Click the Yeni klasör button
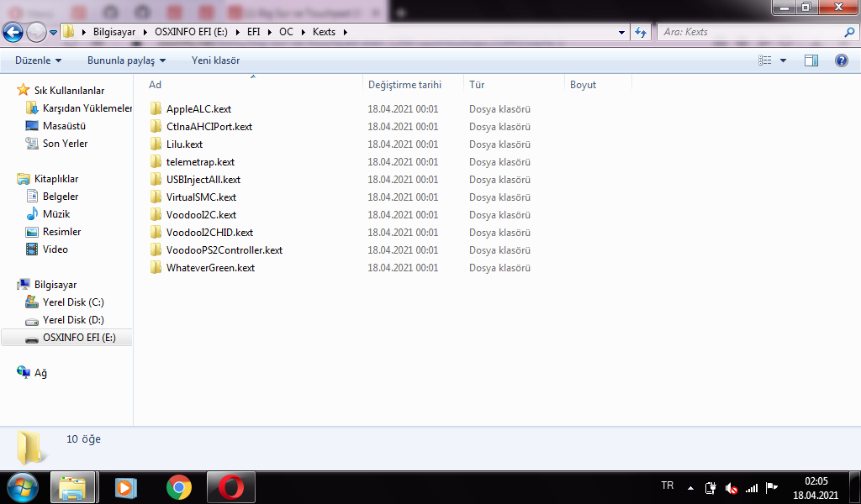 point(215,60)
